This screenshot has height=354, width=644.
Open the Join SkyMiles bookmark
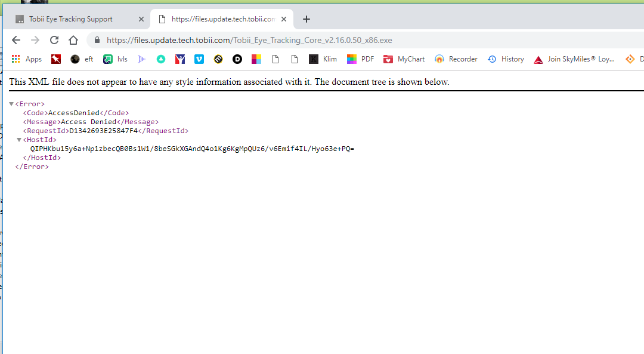click(x=574, y=59)
